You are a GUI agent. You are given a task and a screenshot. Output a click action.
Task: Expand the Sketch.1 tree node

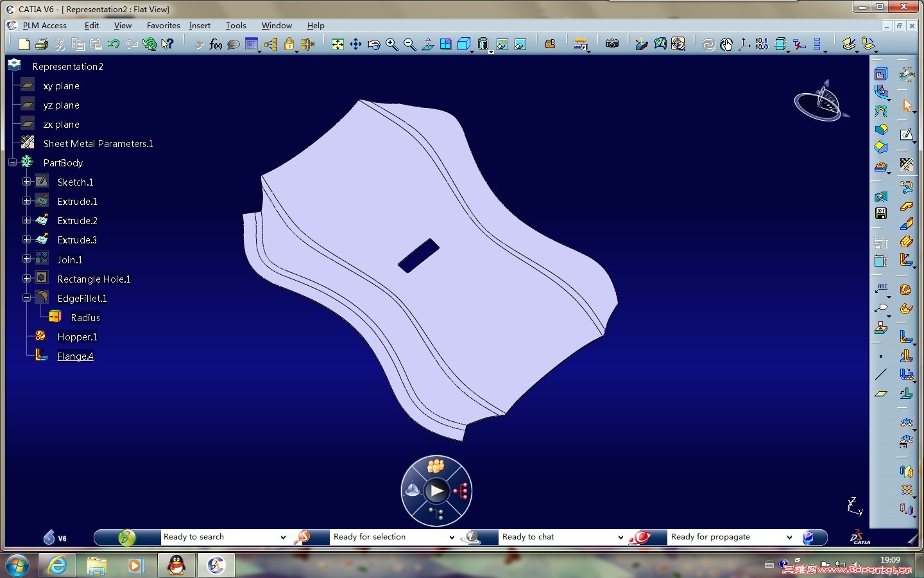26,182
